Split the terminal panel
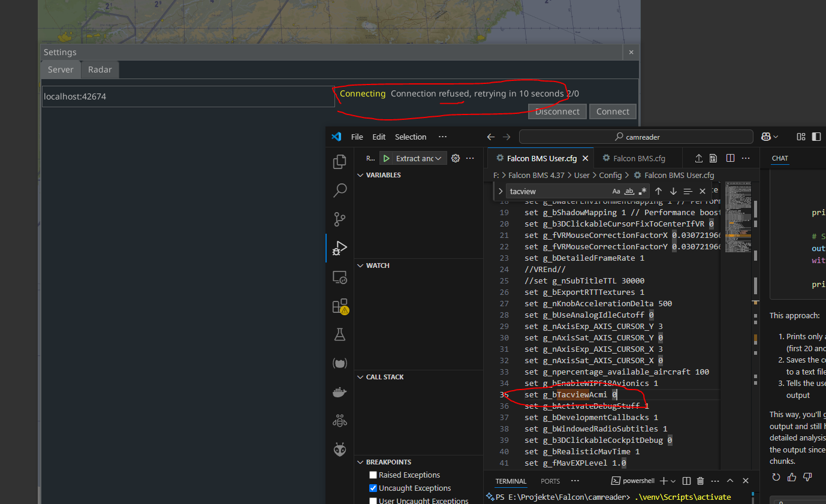 pos(686,481)
